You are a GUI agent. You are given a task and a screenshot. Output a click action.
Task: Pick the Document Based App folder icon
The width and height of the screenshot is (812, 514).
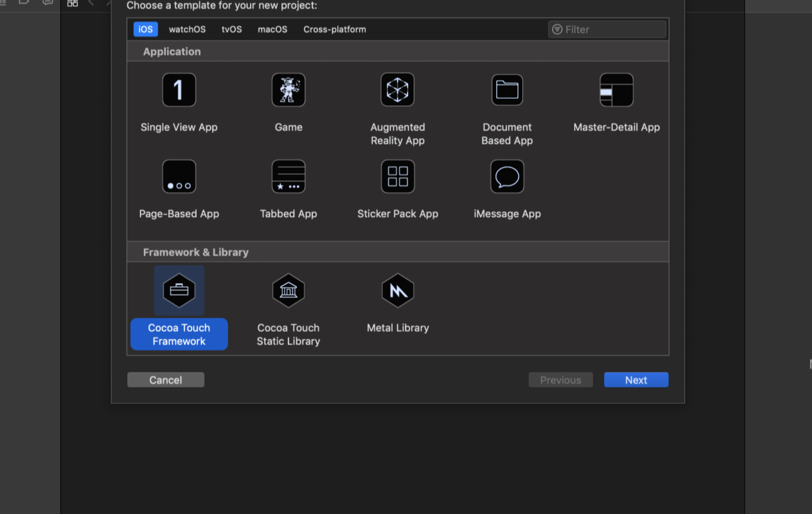coord(507,90)
